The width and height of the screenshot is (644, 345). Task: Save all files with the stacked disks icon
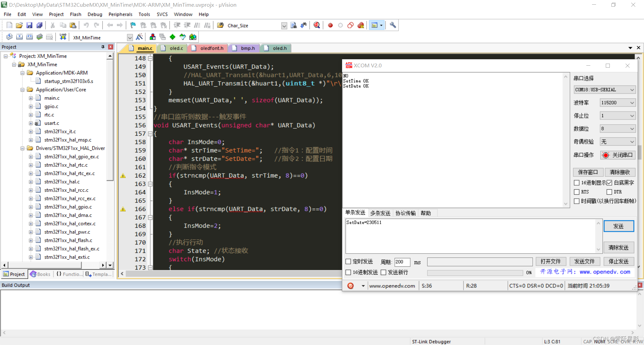[x=39, y=25]
